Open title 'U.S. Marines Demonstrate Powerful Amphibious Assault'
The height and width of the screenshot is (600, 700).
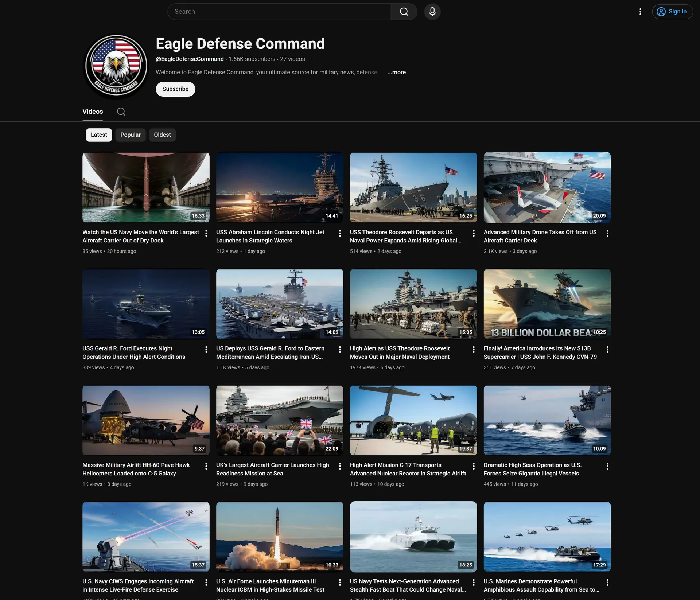pos(541,585)
